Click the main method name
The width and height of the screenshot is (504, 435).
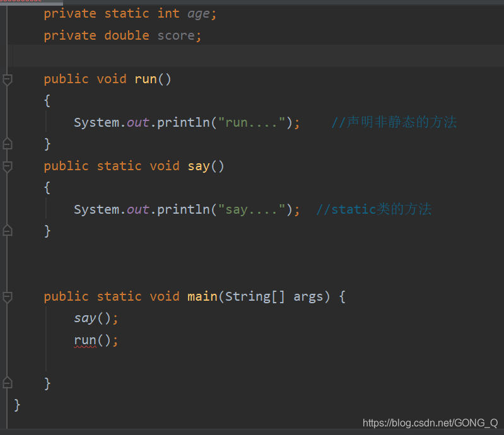(202, 296)
